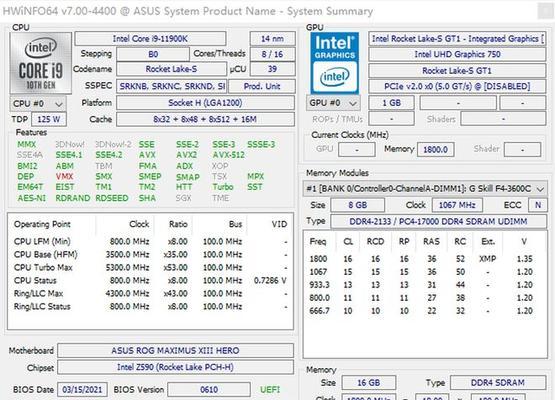Click the CPU Turbo Max row
The width and height of the screenshot is (555, 400).
(150, 268)
